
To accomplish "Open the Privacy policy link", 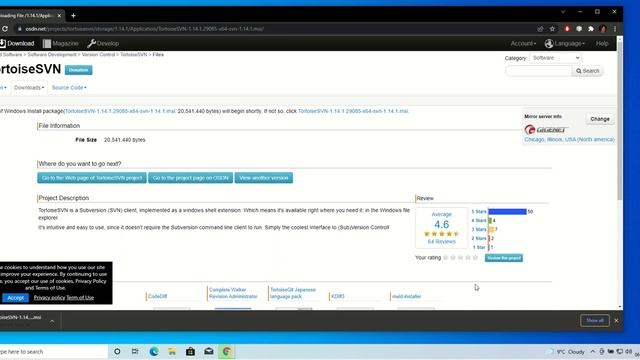I will click(49, 298).
